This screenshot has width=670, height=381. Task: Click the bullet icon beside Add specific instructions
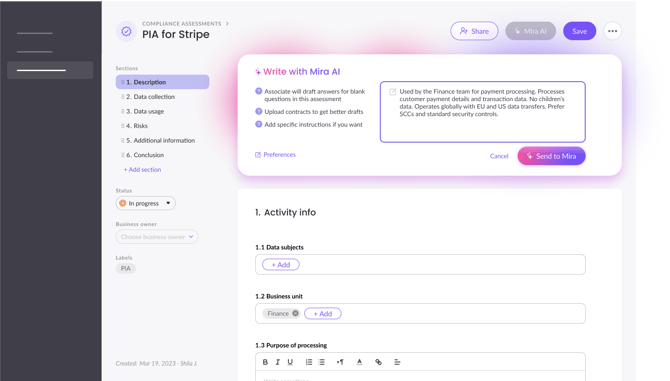click(259, 124)
